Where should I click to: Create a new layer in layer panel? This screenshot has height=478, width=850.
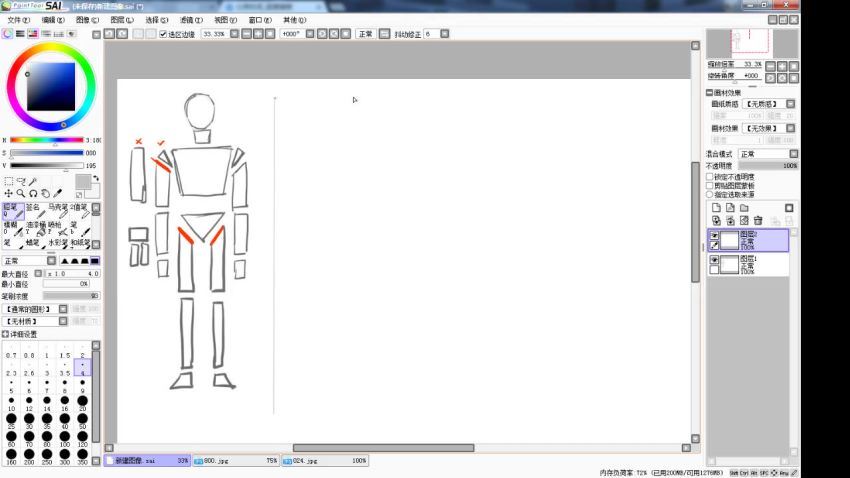coord(716,208)
